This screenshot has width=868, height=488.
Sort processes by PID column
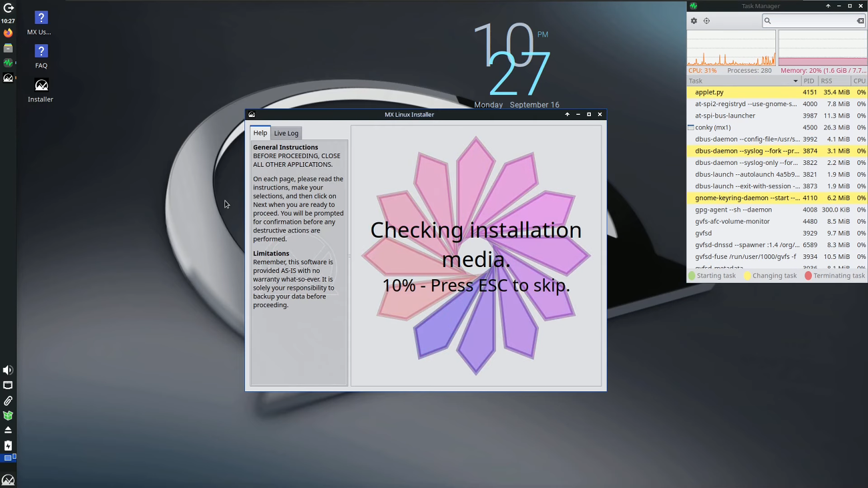[x=809, y=81]
